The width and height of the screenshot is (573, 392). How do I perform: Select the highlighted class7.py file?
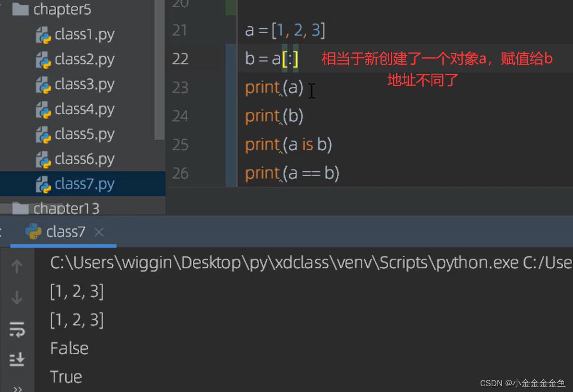click(x=84, y=184)
